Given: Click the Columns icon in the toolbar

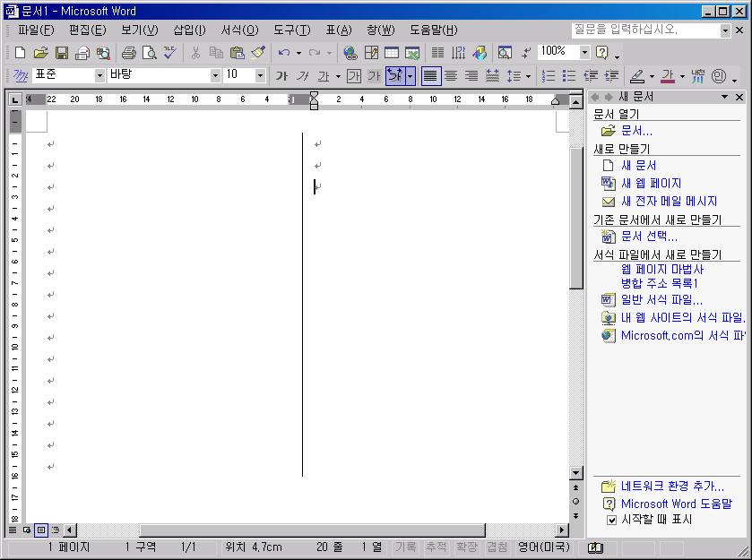Looking at the screenshot, I should pos(437,52).
